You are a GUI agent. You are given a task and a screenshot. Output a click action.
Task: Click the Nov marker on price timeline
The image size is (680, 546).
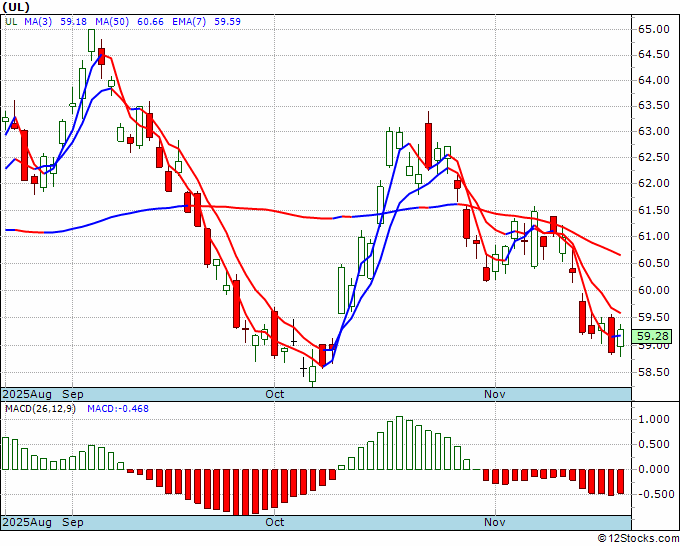(x=495, y=394)
